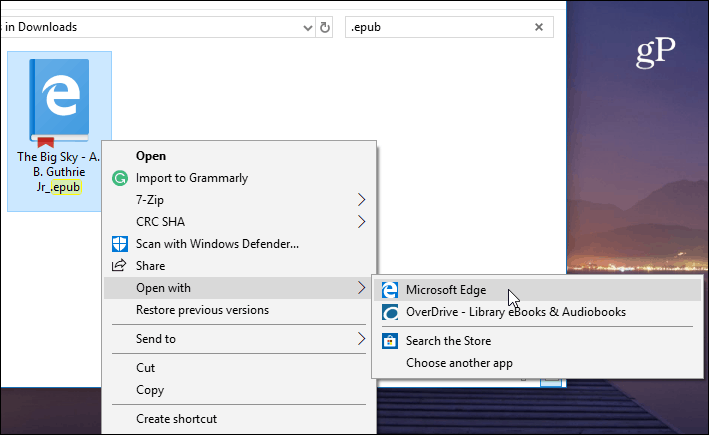709x435 pixels.
Task: Open the CRC SHA menu entry
Action: 240,222
